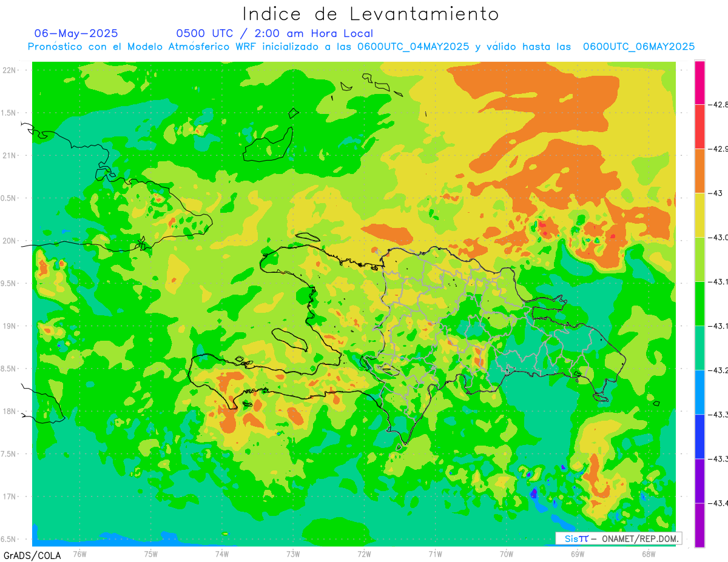
Task: Click the '74W' longitude label
Action: (x=222, y=554)
